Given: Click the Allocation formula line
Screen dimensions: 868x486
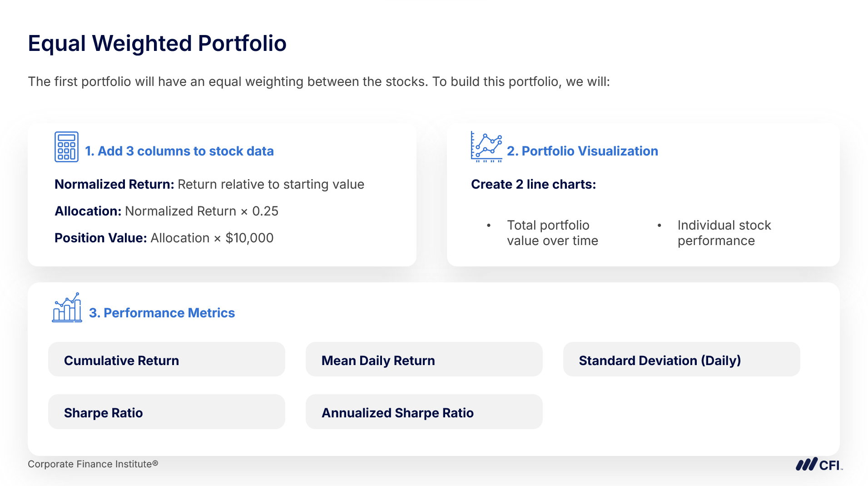Looking at the screenshot, I should pyautogui.click(x=166, y=211).
